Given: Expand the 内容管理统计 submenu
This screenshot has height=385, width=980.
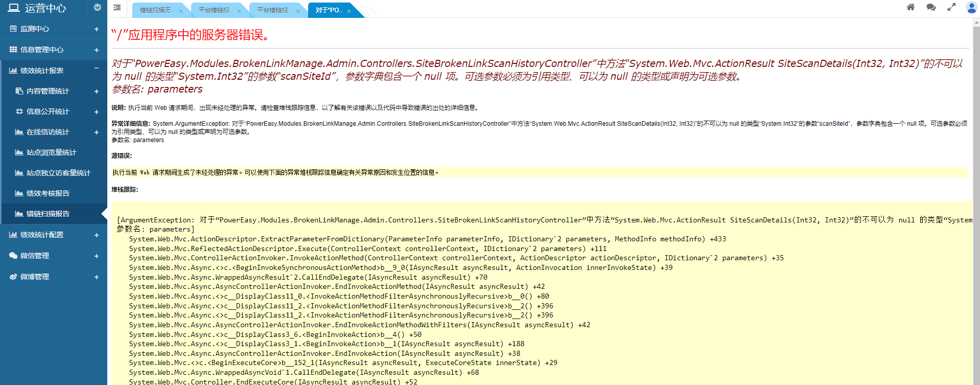Looking at the screenshot, I should 96,92.
